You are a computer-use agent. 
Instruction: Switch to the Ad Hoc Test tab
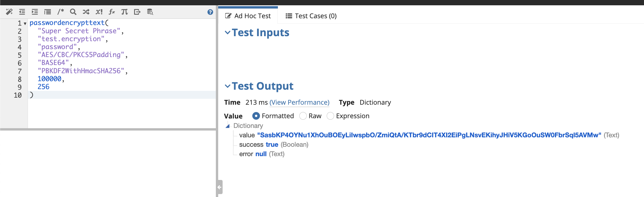(248, 16)
